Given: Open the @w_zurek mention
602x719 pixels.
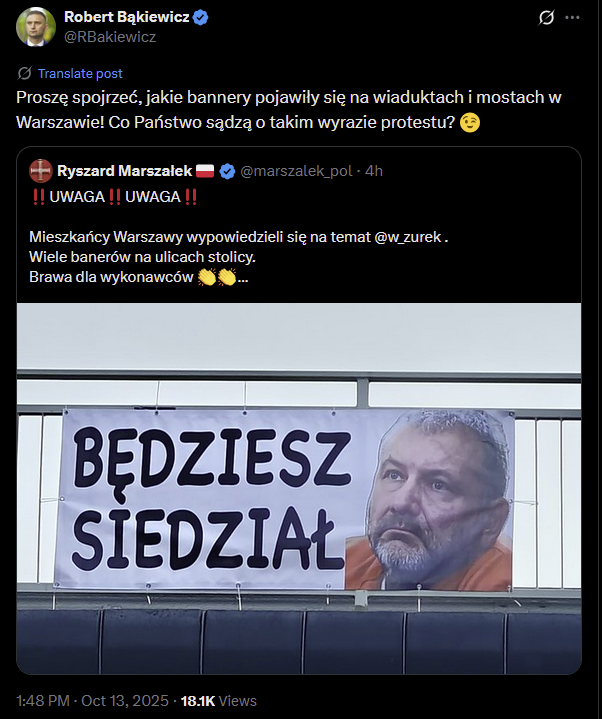Looking at the screenshot, I should (408, 237).
